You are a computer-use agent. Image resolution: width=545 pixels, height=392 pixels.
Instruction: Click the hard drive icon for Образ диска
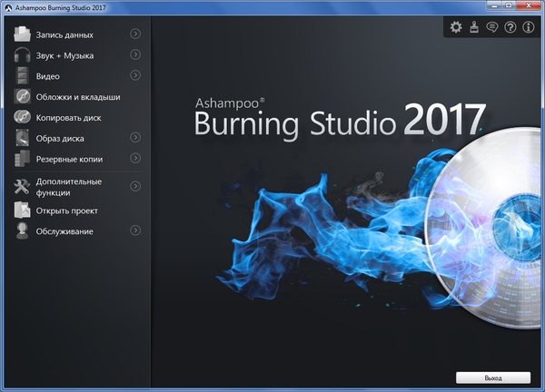(22, 138)
